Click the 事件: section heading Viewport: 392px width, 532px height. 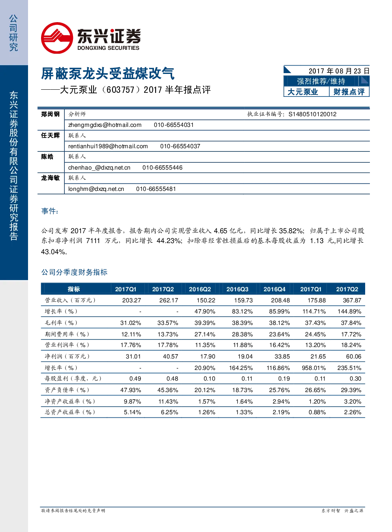[x=50, y=211]
